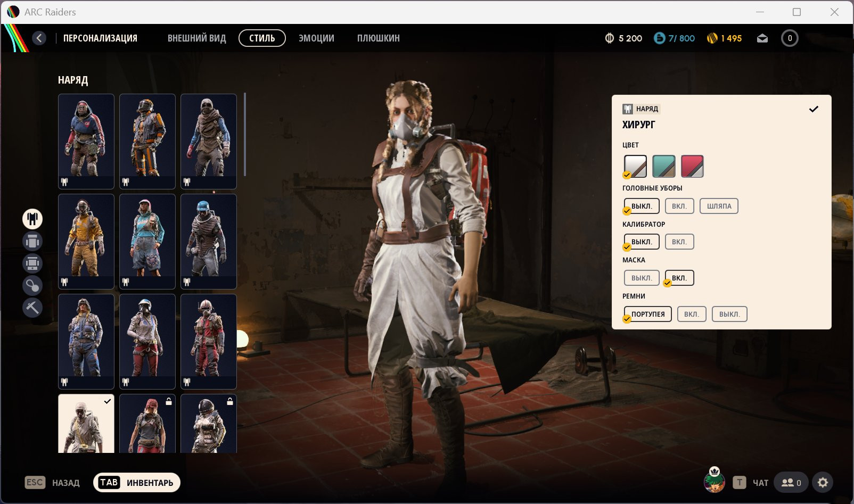Open TAB ИНВЕНТАРЬ
This screenshot has width=854, height=504.
point(137,483)
